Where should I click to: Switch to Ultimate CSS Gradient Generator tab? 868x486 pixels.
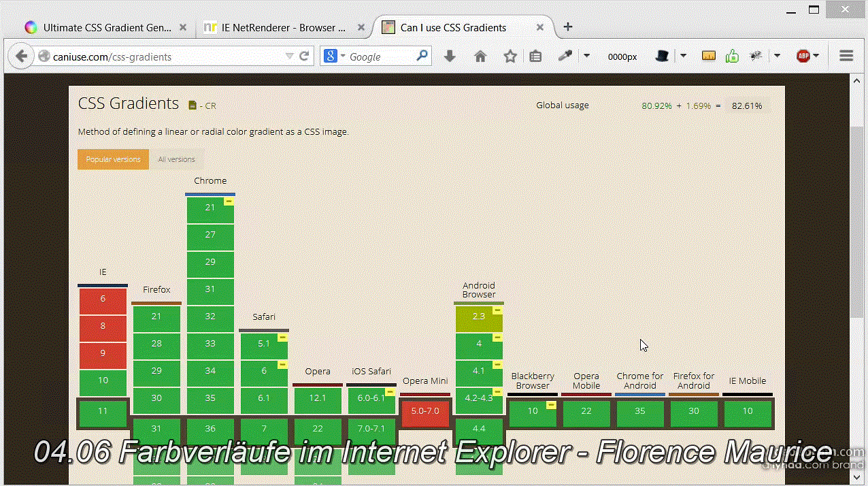107,28
